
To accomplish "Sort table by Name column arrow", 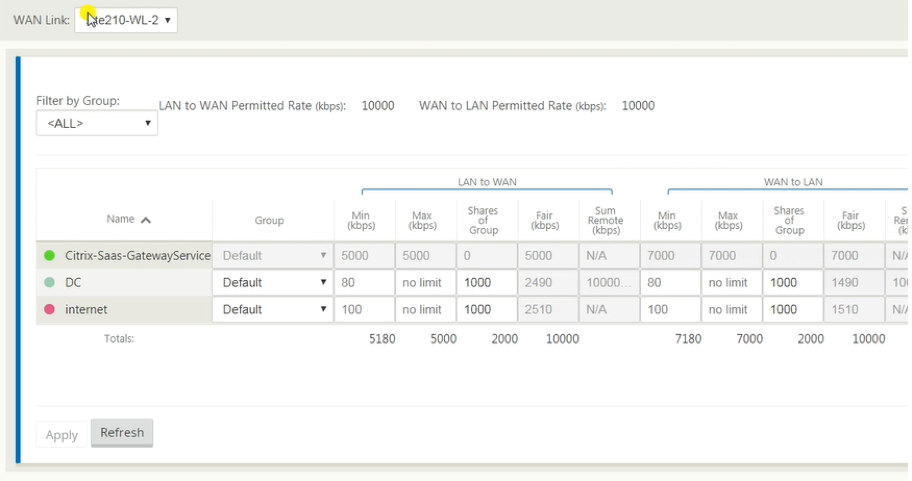I will 146,220.
